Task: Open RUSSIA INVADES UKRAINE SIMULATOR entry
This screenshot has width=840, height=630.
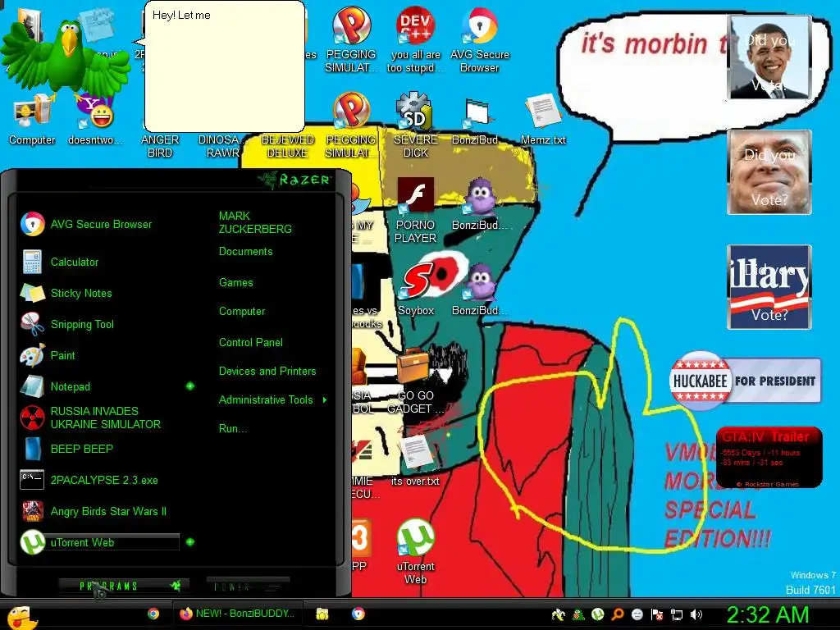Action: (x=91, y=418)
